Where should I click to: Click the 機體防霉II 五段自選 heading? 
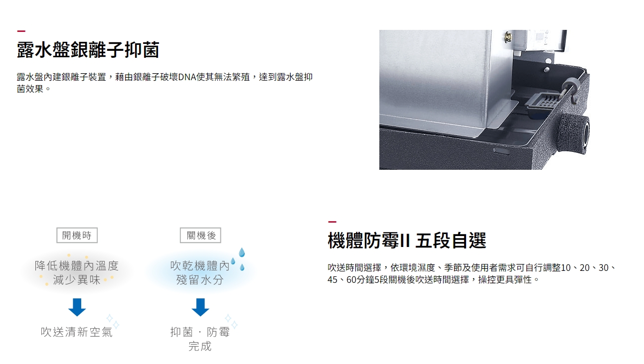pos(407,241)
